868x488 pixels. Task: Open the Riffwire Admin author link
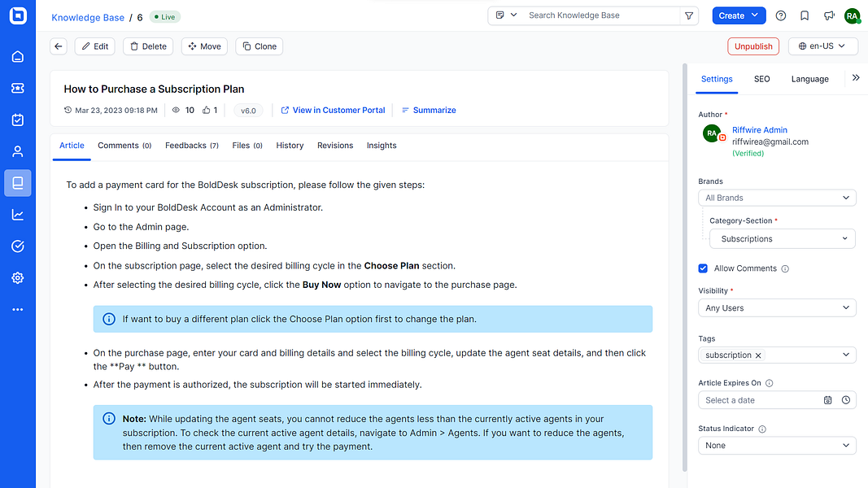click(760, 130)
